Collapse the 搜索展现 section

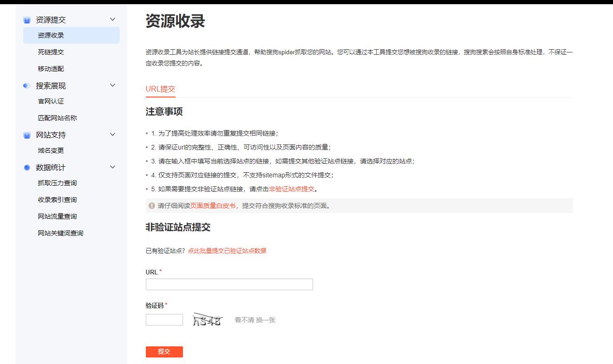[113, 85]
